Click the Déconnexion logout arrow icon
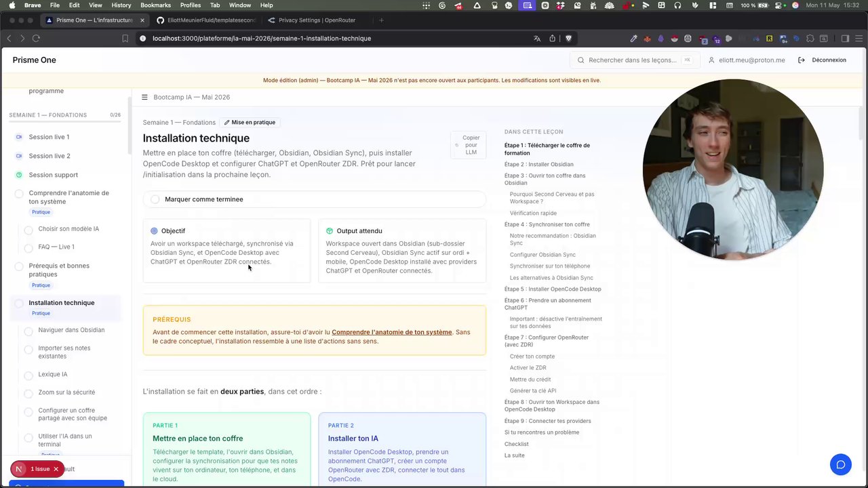868x488 pixels. 802,60
